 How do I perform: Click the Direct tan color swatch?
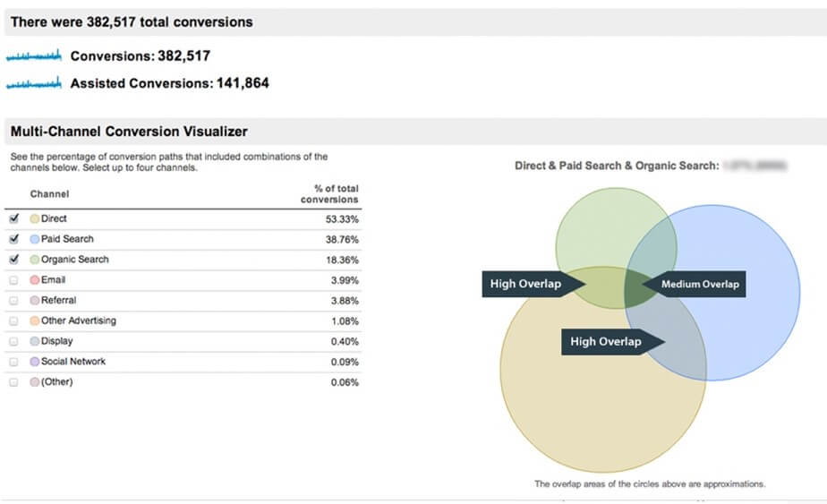pos(35,219)
